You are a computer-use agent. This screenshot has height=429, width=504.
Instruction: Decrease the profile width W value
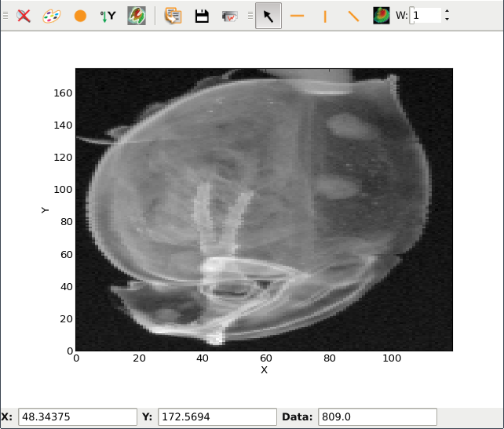point(447,20)
